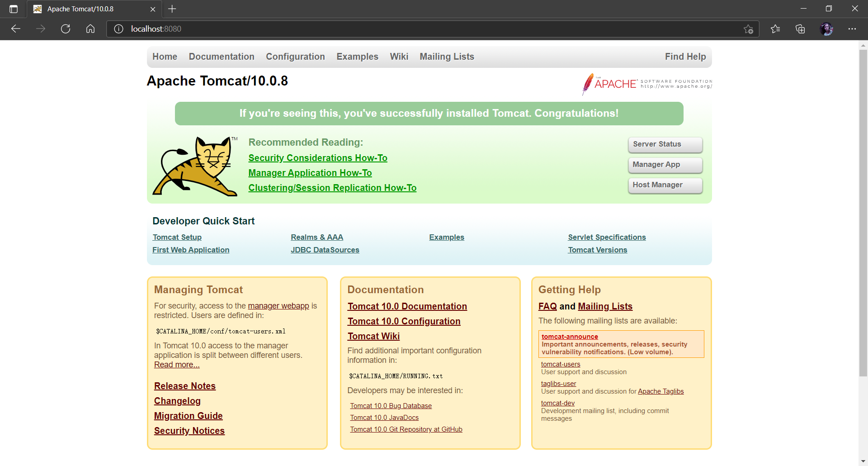Open a new browser tab
The image size is (868, 466).
(x=172, y=9)
